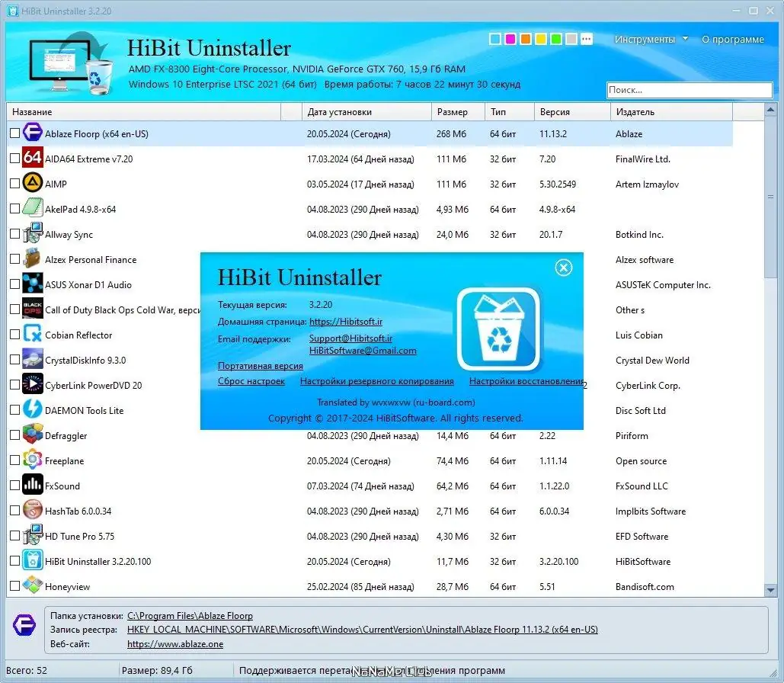Visit the https://www.ablaze.one website link
Image resolution: width=784 pixels, height=683 pixels.
pos(175,644)
